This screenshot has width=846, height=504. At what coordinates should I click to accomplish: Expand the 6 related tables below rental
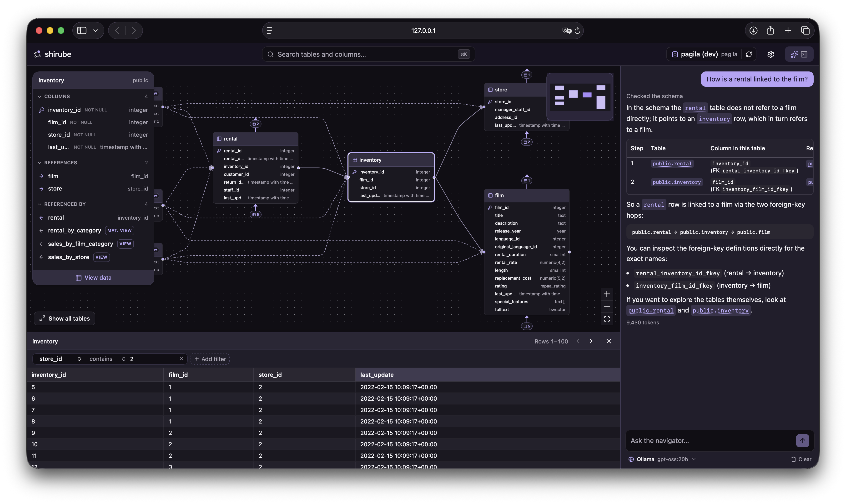pos(255,215)
